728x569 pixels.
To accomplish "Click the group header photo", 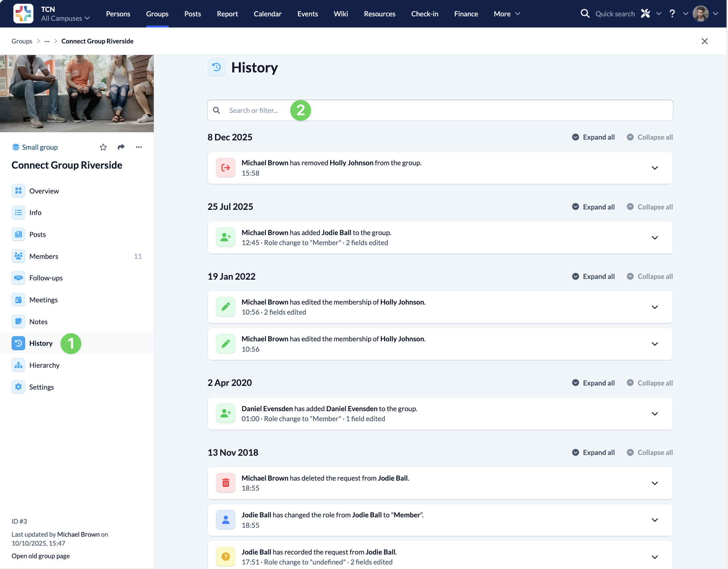I will coord(77,94).
